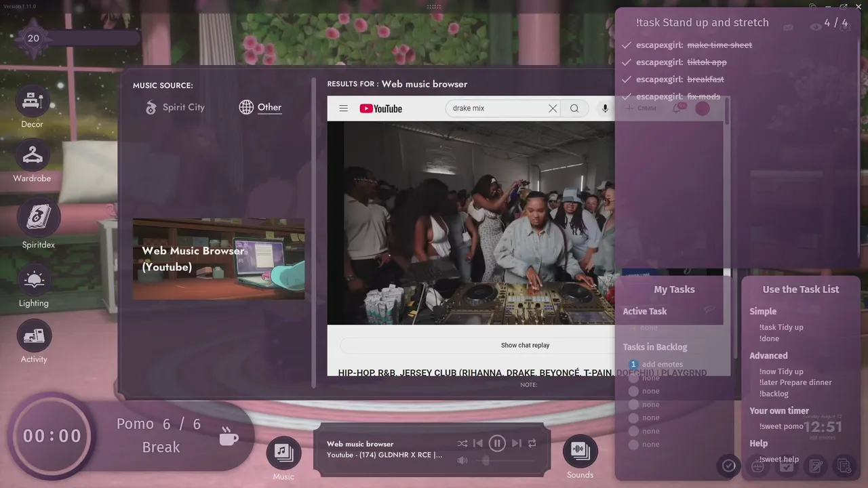Click the experience progress bar next to level 20
Screen dimensions: 868x488
[x=93, y=38]
